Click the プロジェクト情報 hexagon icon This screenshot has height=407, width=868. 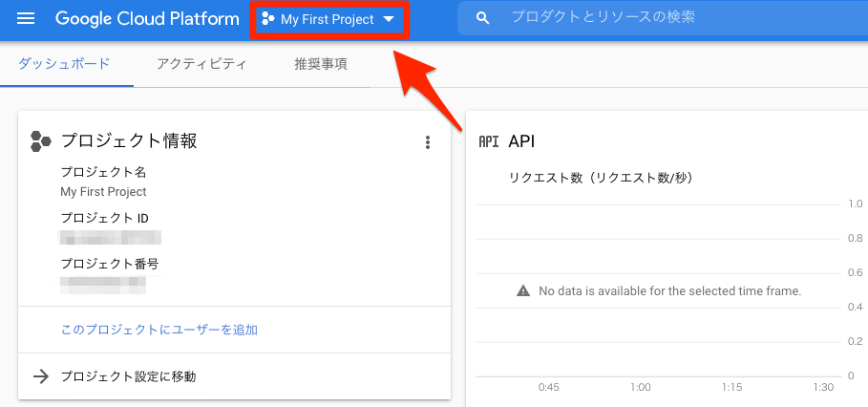point(41,141)
